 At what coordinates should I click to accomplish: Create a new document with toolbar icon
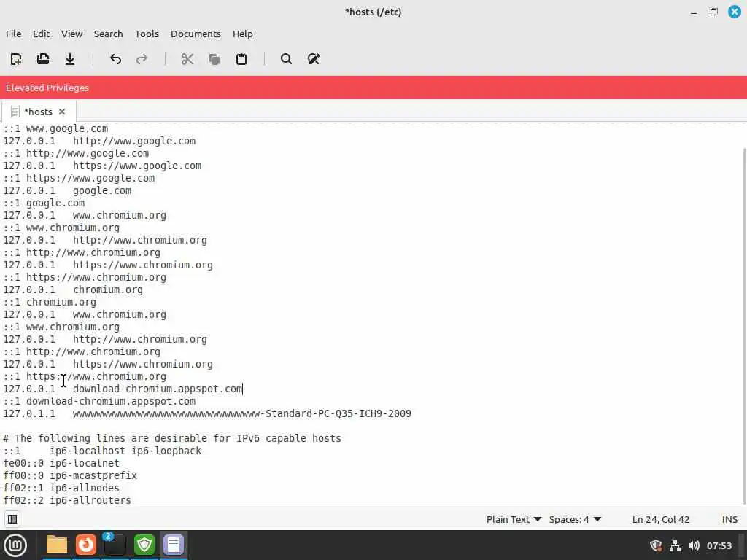coord(16,59)
